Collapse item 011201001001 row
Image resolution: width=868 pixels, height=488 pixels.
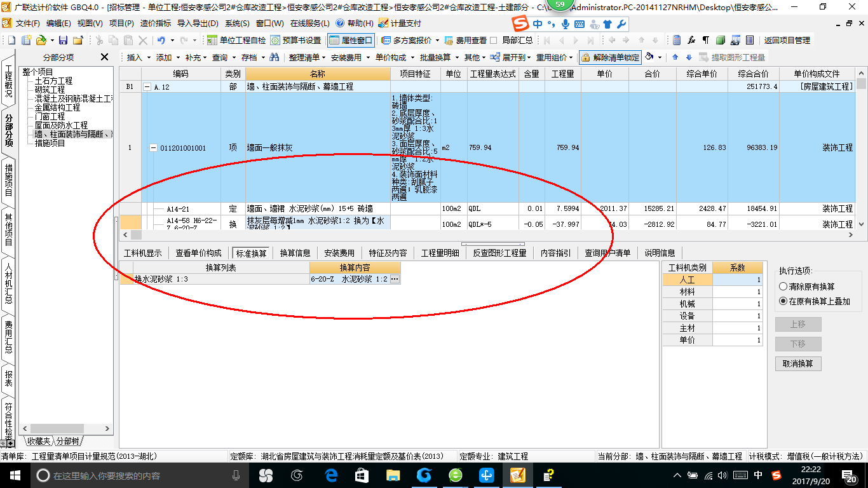point(153,148)
